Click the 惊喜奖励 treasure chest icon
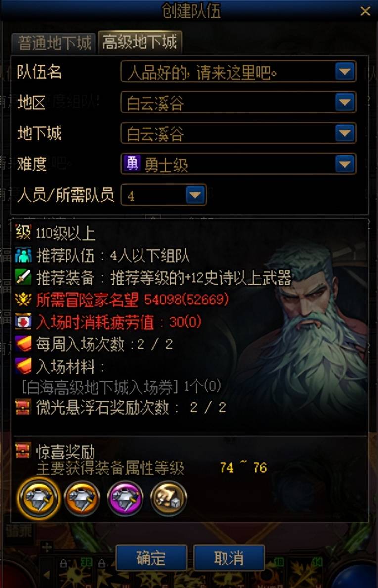378x588 pixels. click(x=23, y=450)
